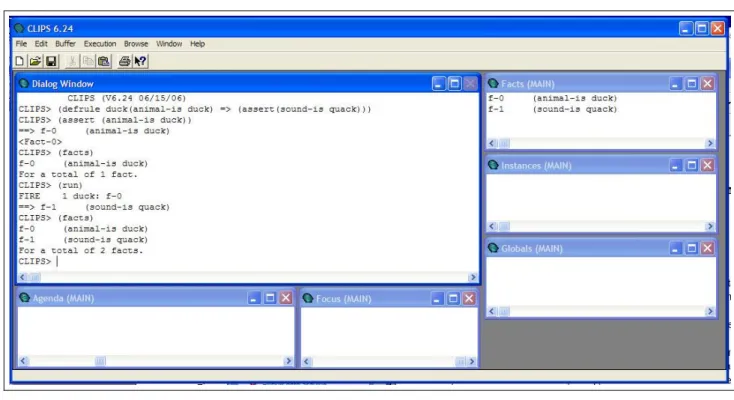Minimize the Instances (MAIN) window
The height and width of the screenshot is (400, 734).
[x=675, y=165]
